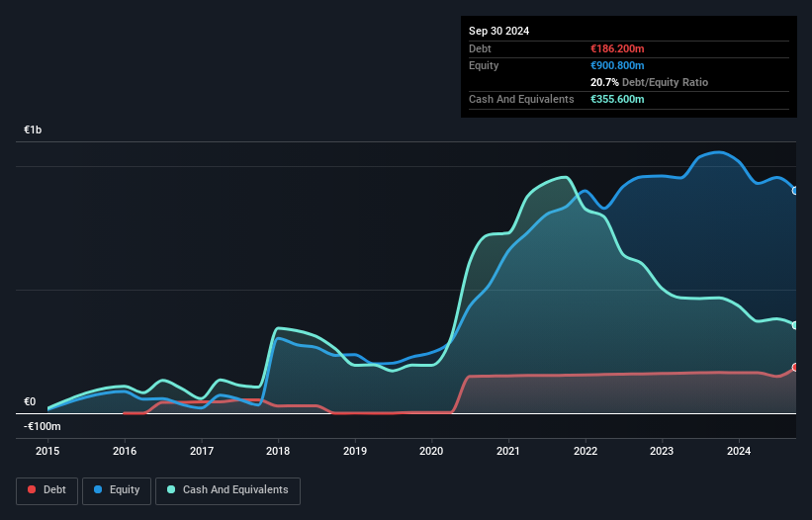Click the €0 y-axis label
Screen dimensions: 812x520
point(30,402)
